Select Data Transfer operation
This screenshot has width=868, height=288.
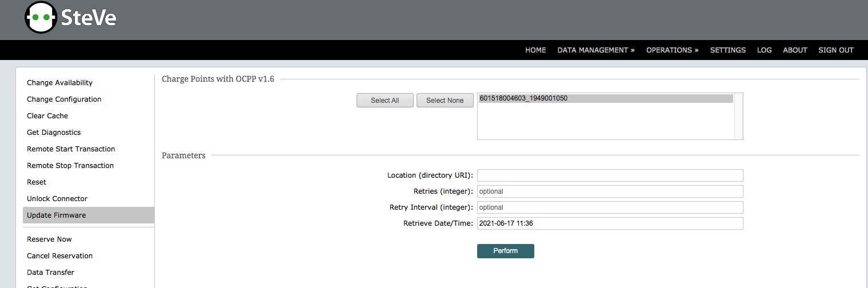(89, 273)
